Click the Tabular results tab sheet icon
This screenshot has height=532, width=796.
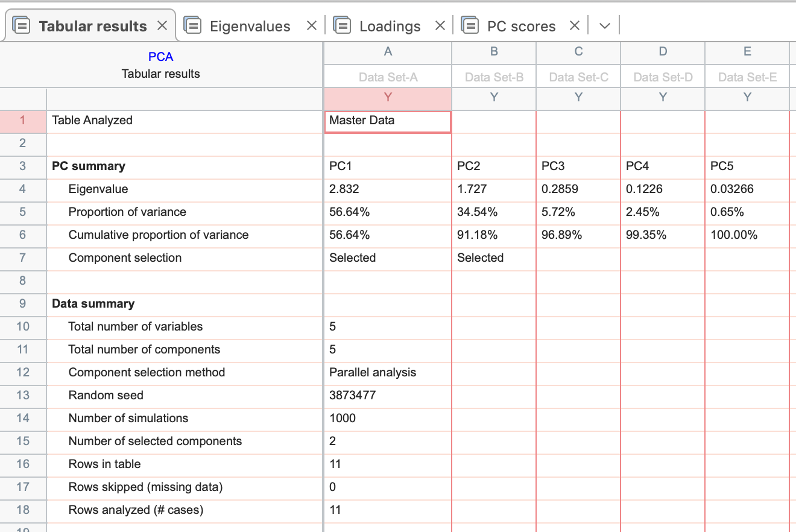[21, 26]
